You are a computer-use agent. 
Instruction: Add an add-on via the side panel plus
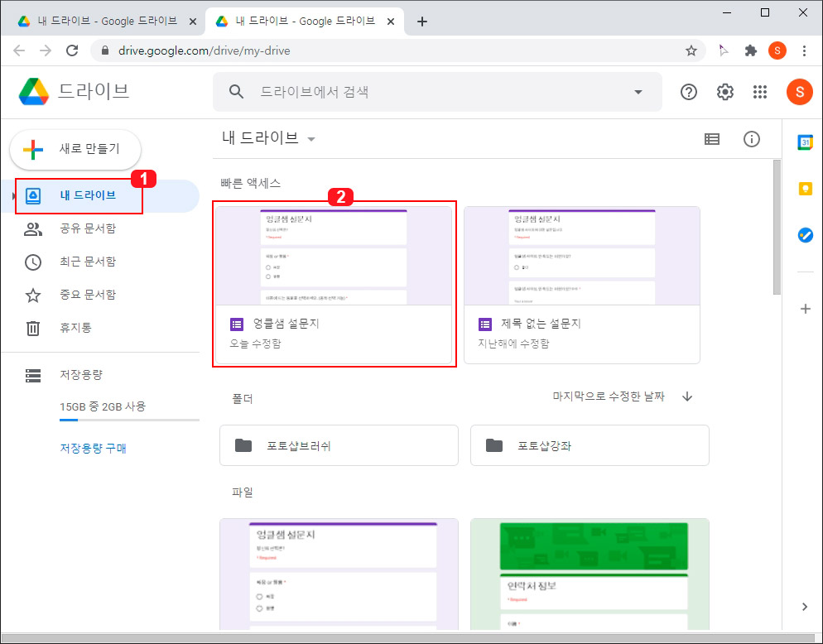click(x=805, y=308)
